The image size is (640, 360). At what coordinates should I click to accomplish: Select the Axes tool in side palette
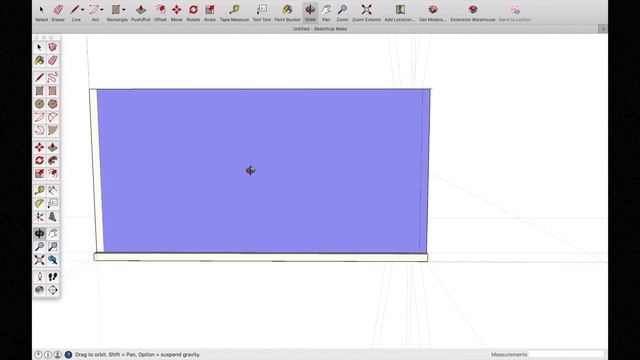[x=40, y=217]
